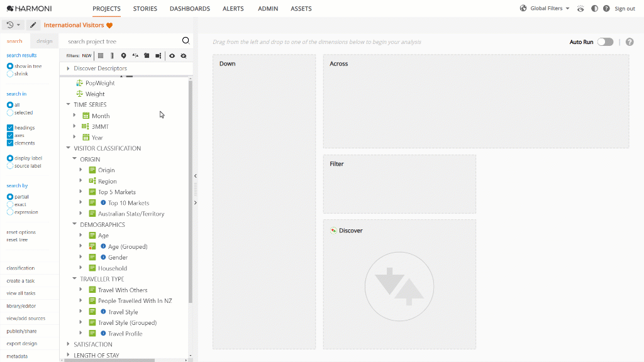
Task: Select show in tree radio button
Action: point(10,66)
